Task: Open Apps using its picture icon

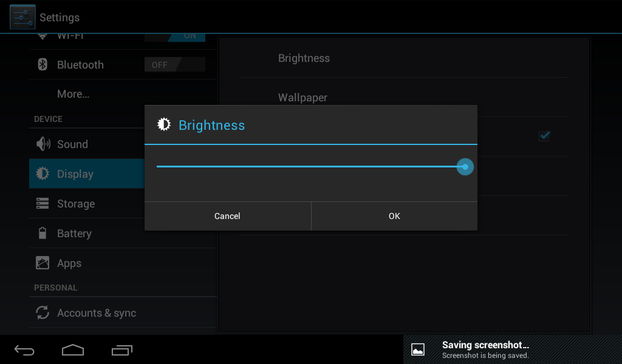Action: pyautogui.click(x=43, y=263)
